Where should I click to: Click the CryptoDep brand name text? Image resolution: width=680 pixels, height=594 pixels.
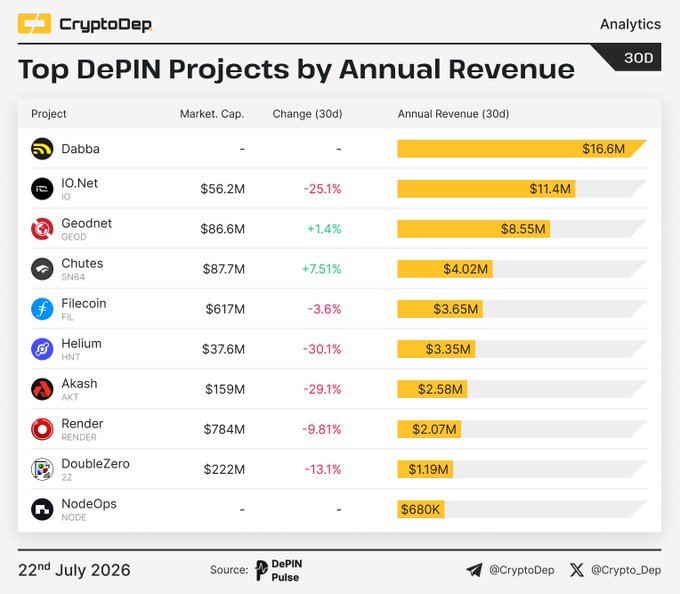105,24
